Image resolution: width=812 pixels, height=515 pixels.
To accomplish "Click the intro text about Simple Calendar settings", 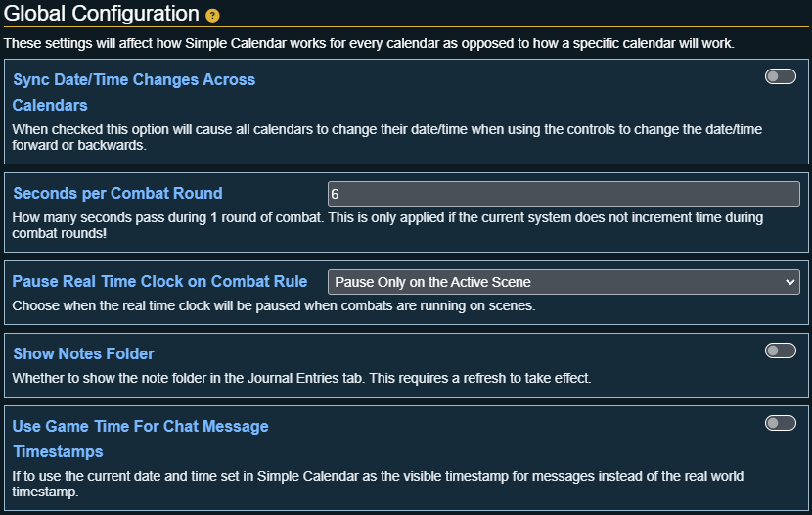I will [x=369, y=44].
